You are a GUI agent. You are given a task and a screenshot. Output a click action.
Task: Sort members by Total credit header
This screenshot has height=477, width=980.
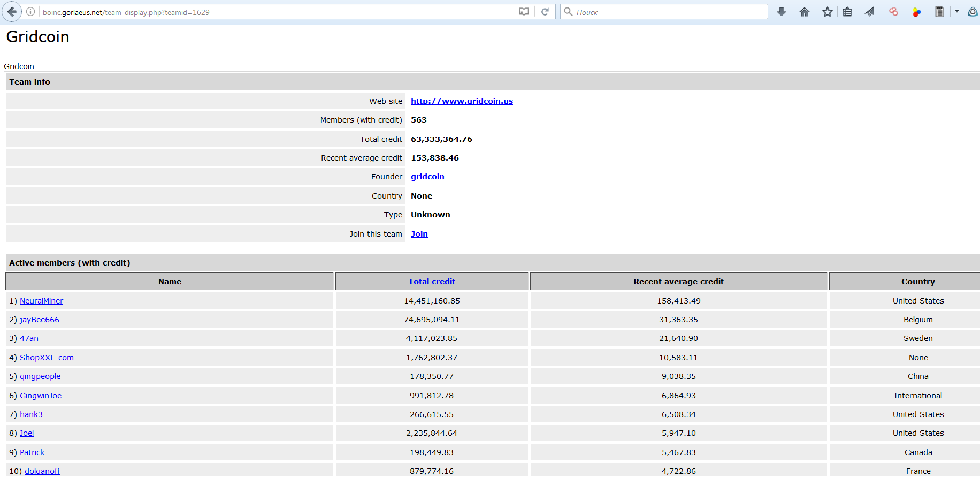click(x=432, y=282)
